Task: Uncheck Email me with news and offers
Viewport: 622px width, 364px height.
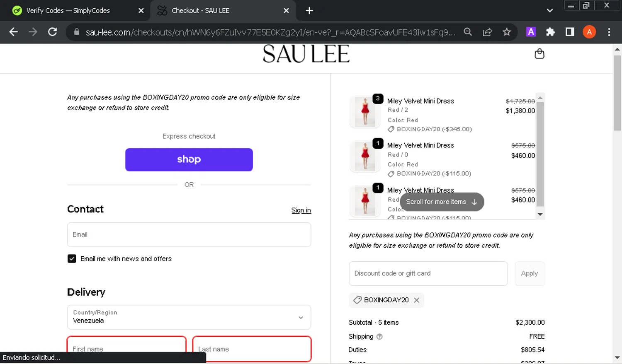Action: click(72, 259)
